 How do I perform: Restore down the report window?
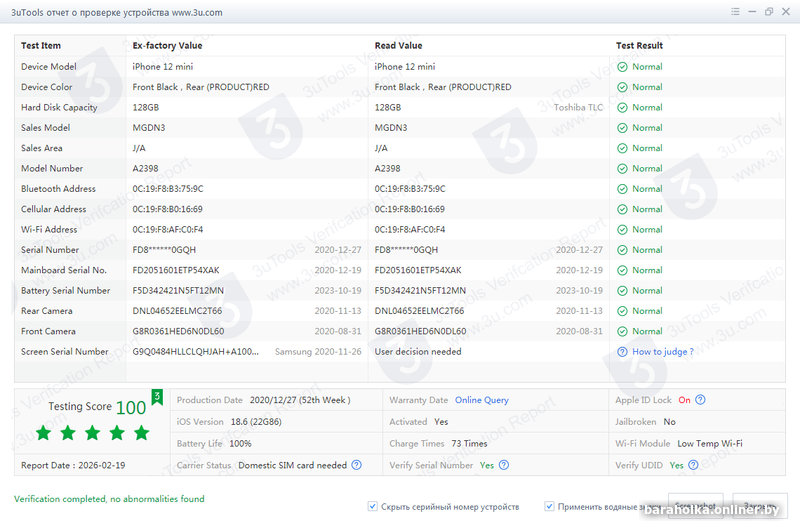pyautogui.click(x=769, y=12)
